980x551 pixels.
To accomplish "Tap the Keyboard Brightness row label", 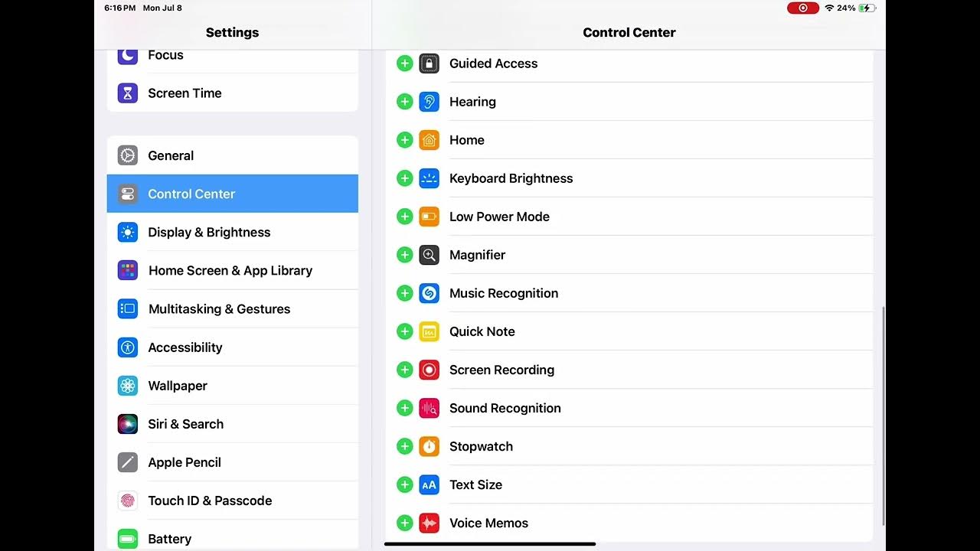I will coord(511,178).
